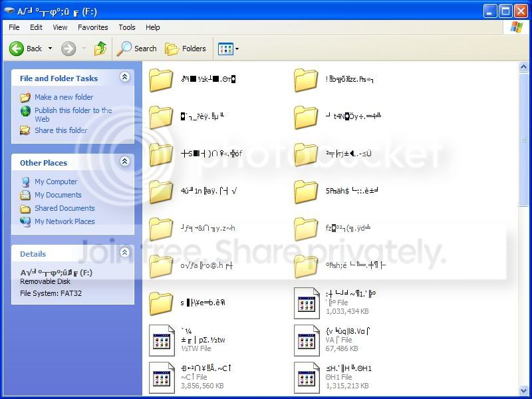The width and height of the screenshot is (532, 399).
Task: Collapse the Other Places panel
Action: [124, 161]
